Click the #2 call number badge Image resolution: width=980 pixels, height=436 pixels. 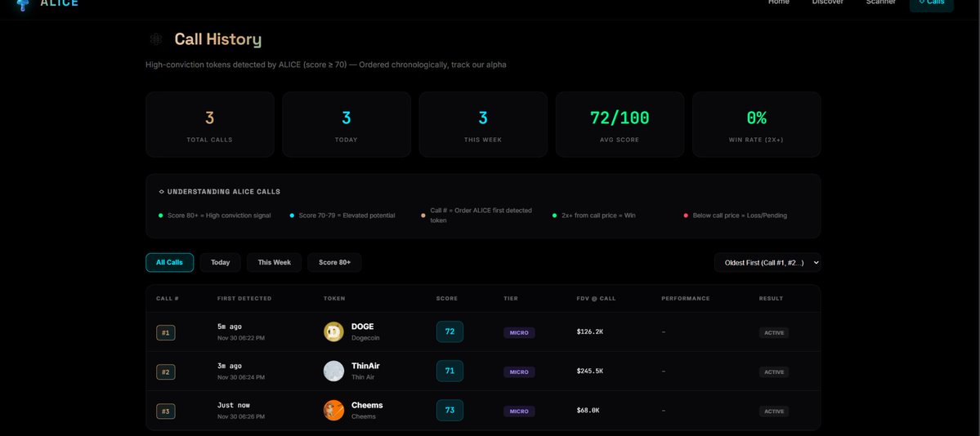[166, 372]
